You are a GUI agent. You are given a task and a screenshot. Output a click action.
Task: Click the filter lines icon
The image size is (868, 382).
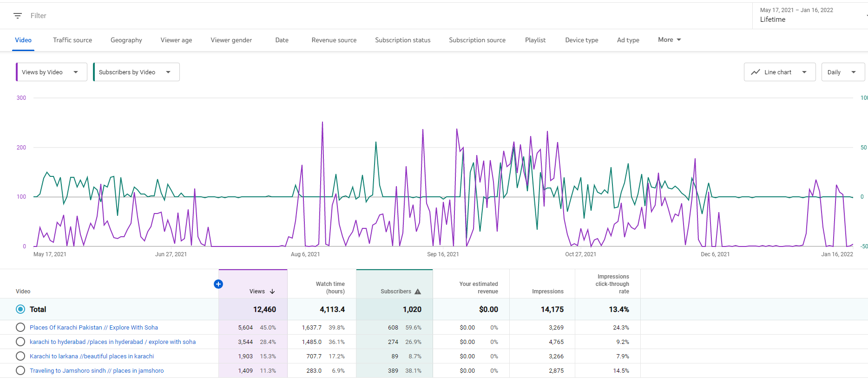click(x=18, y=16)
